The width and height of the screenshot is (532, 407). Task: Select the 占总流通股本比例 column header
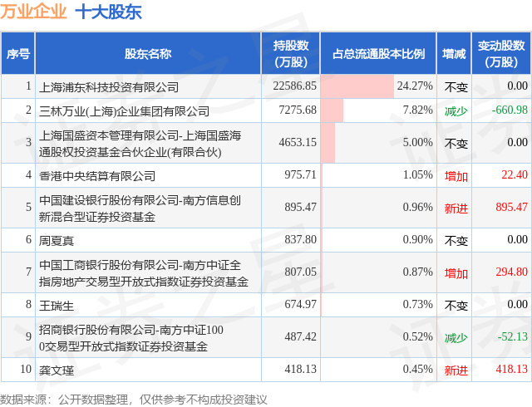(378, 54)
